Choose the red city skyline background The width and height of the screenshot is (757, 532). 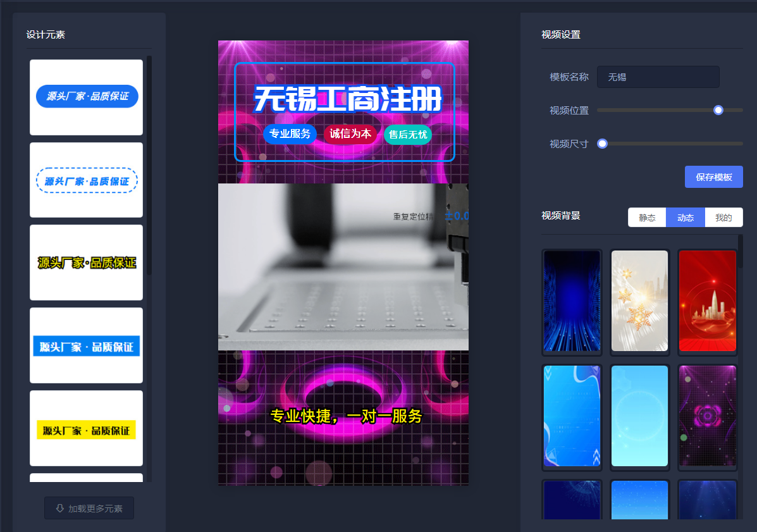click(x=707, y=300)
